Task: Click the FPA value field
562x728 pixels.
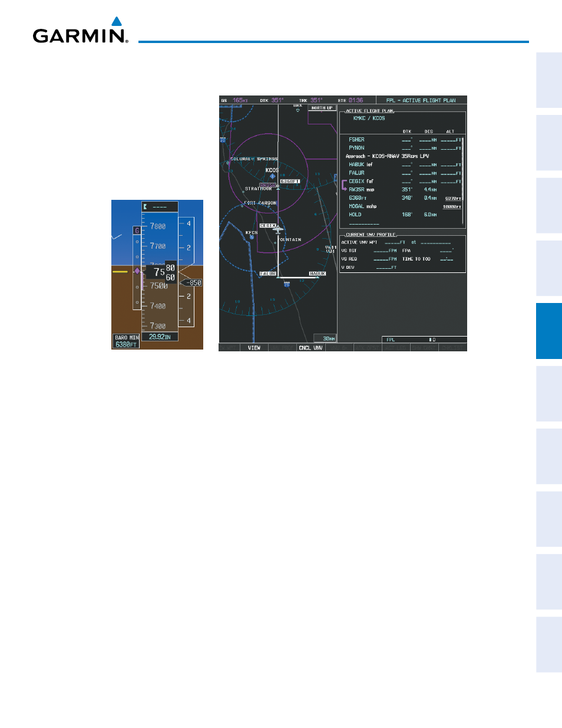Action: click(x=447, y=251)
